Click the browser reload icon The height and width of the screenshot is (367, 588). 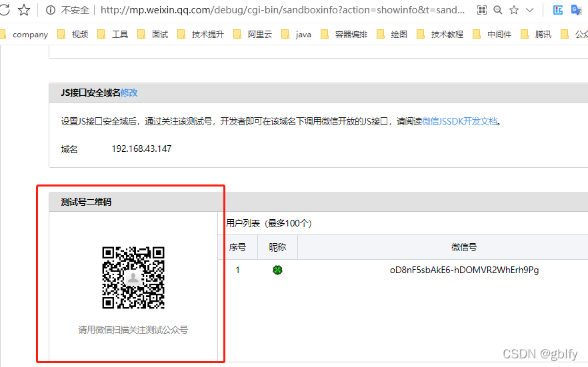[x=4, y=10]
